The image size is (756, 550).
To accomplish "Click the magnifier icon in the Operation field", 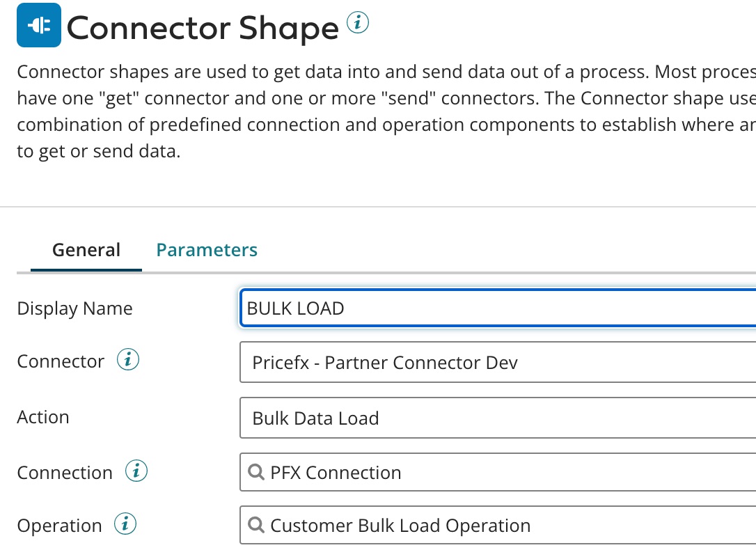I will (255, 525).
